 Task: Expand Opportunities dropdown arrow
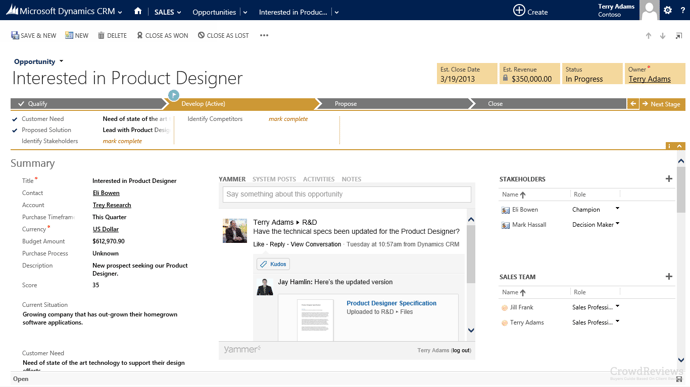click(x=245, y=12)
